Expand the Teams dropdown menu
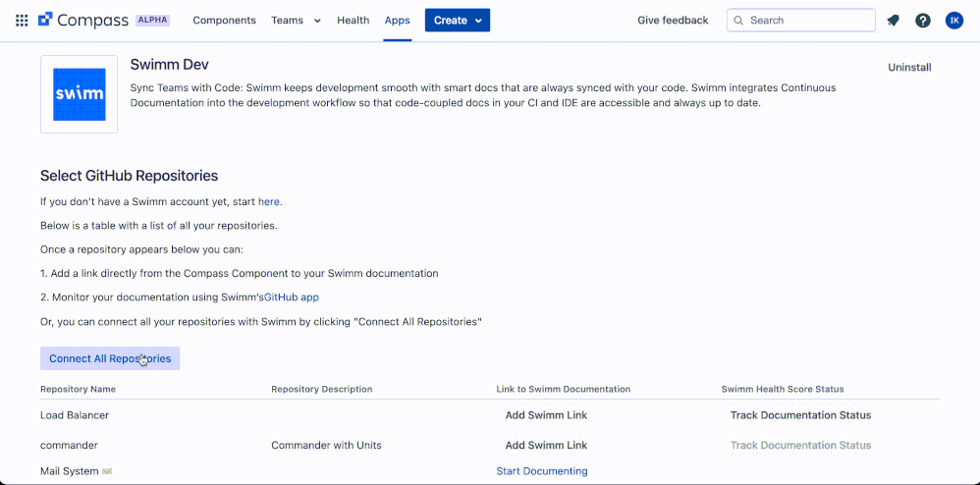The width and height of the screenshot is (980, 485). pyautogui.click(x=297, y=21)
